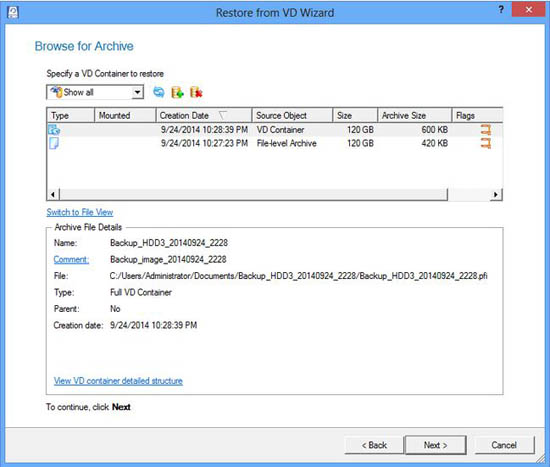Select the VD Container row type icon
The image size is (550, 467).
point(54,129)
